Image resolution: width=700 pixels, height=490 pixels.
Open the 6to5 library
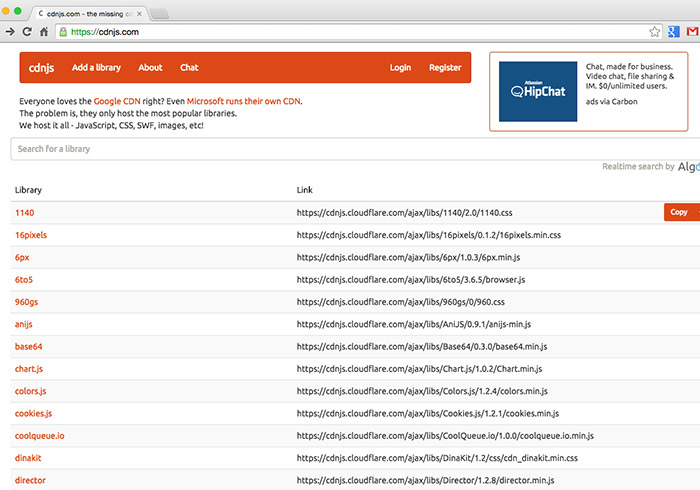tap(24, 280)
